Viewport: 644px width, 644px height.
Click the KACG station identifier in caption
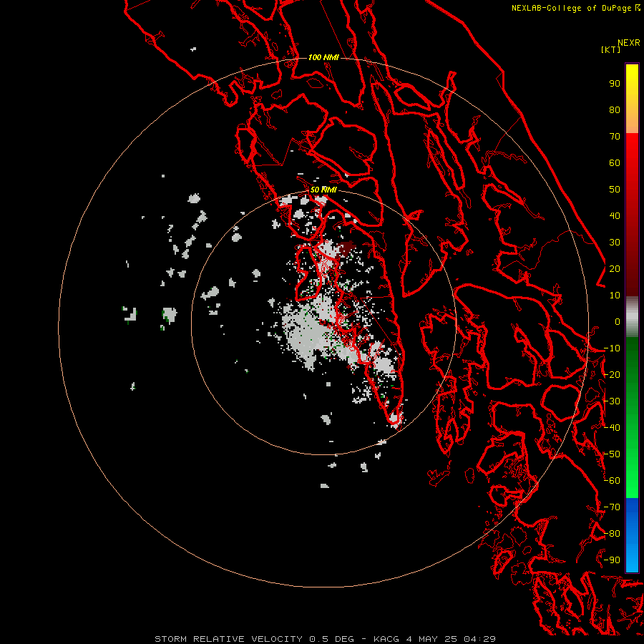pyautogui.click(x=386, y=639)
